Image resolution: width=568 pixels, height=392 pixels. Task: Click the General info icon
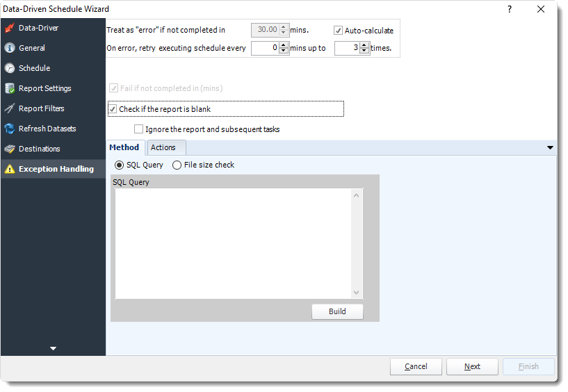click(x=10, y=48)
